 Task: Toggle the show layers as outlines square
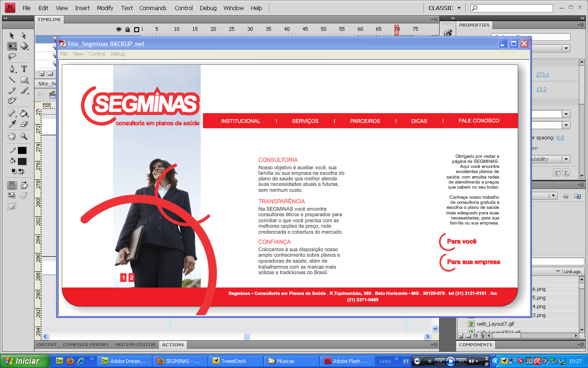pyautogui.click(x=136, y=29)
